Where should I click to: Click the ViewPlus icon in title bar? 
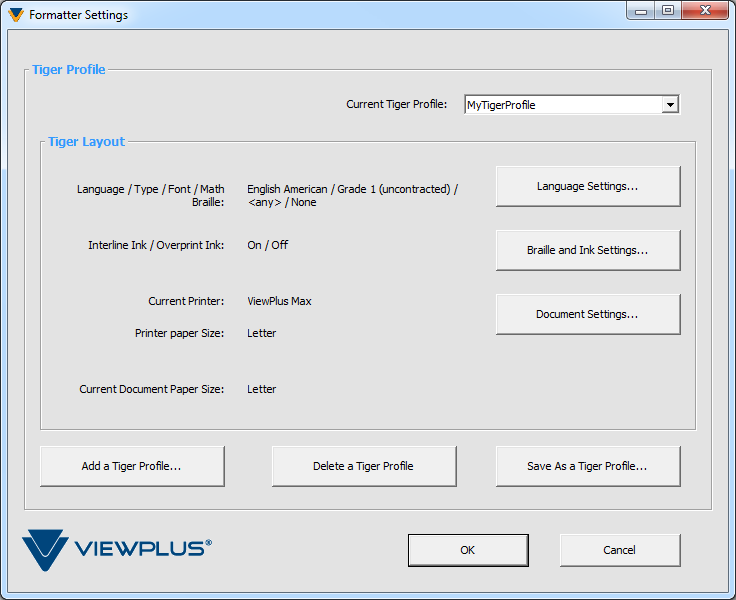[x=15, y=15]
